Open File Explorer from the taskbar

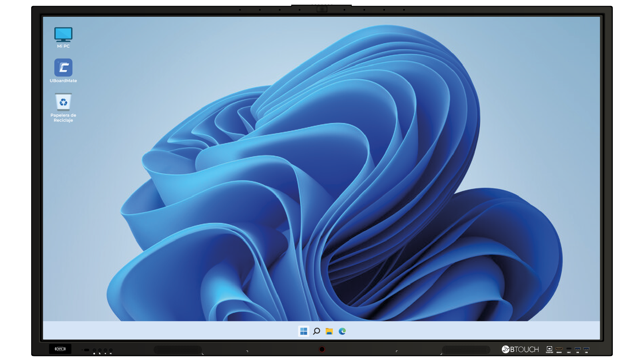[329, 331]
